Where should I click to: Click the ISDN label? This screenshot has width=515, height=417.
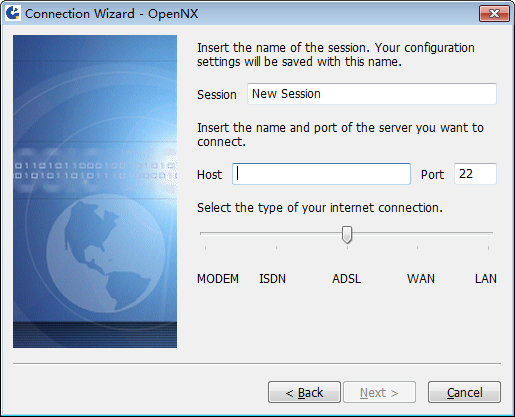pos(272,279)
